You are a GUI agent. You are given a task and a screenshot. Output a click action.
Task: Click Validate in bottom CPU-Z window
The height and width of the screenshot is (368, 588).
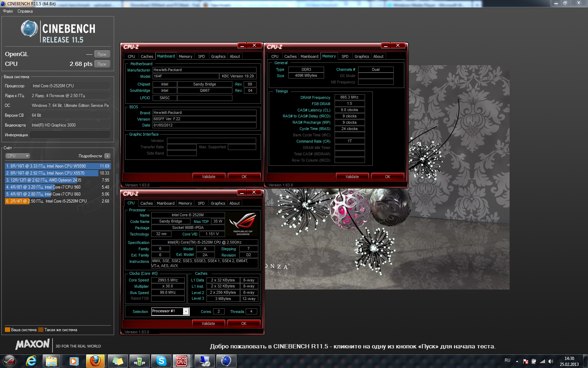click(x=208, y=323)
